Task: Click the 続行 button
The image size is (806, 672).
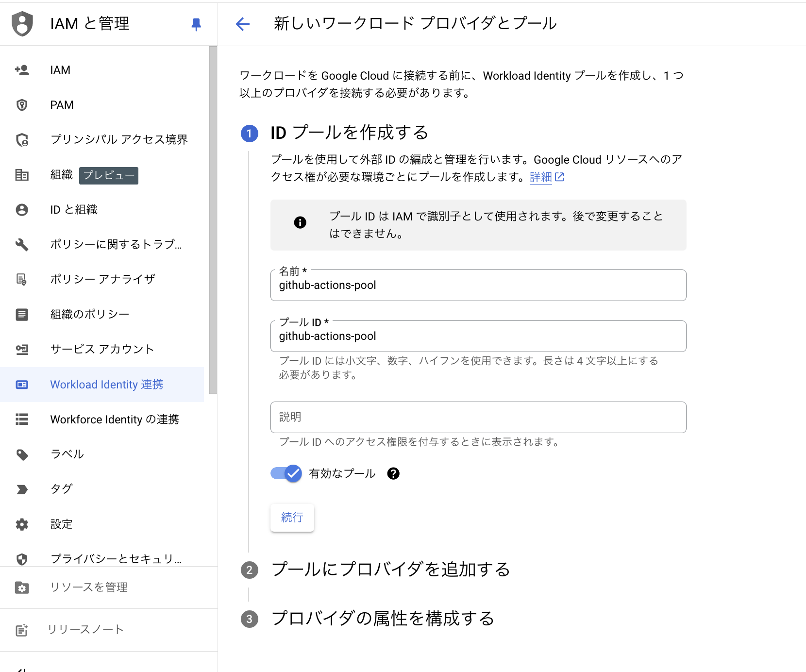Action: click(292, 518)
